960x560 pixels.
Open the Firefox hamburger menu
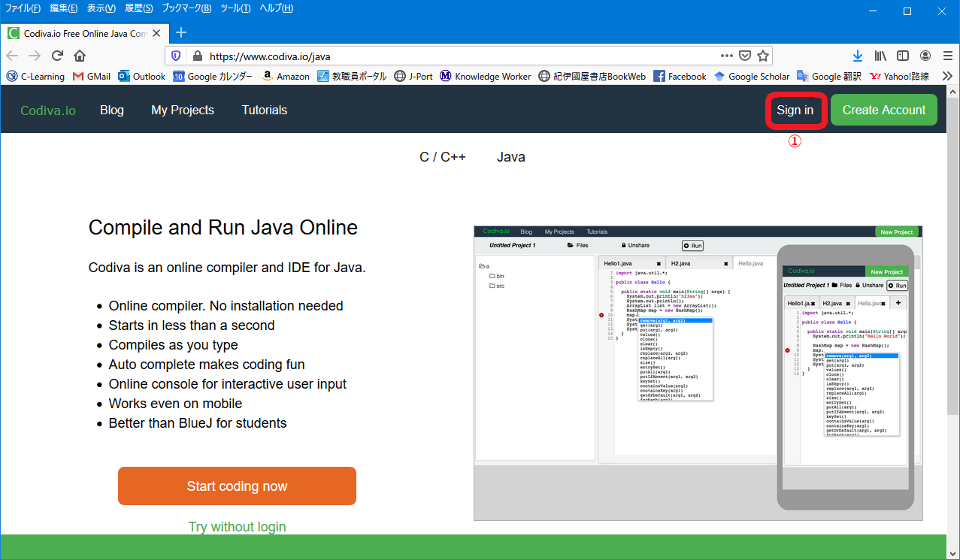[x=946, y=56]
